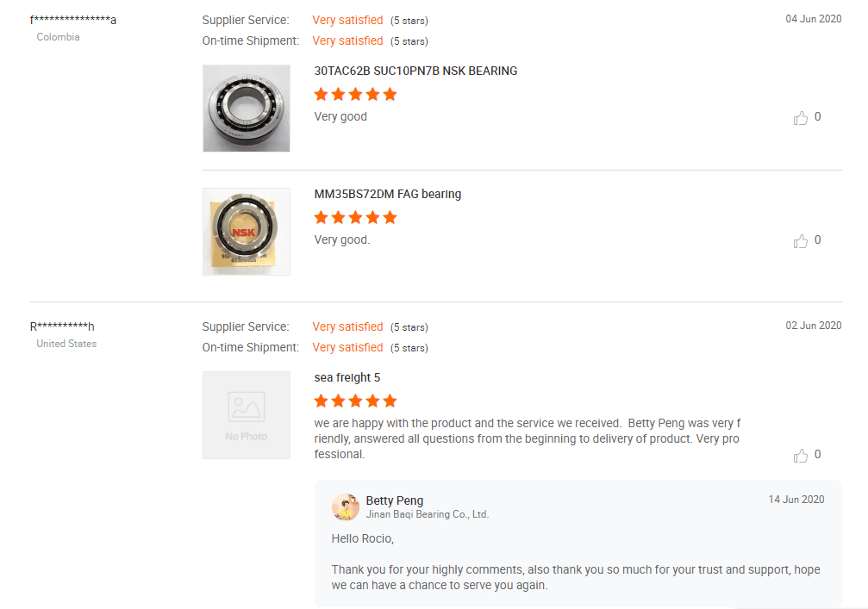
Task: Like the 30TAC62B NSK bearing review
Action: (x=801, y=118)
